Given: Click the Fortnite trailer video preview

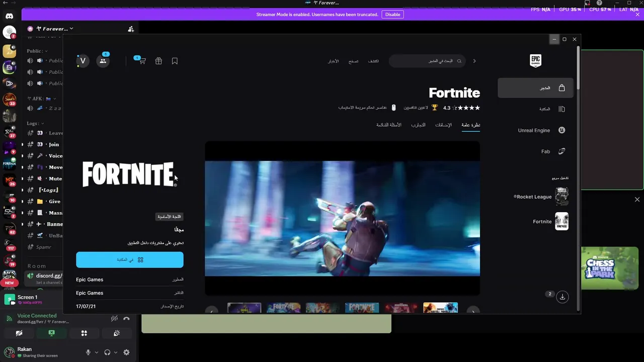Looking at the screenshot, I should pyautogui.click(x=342, y=218).
